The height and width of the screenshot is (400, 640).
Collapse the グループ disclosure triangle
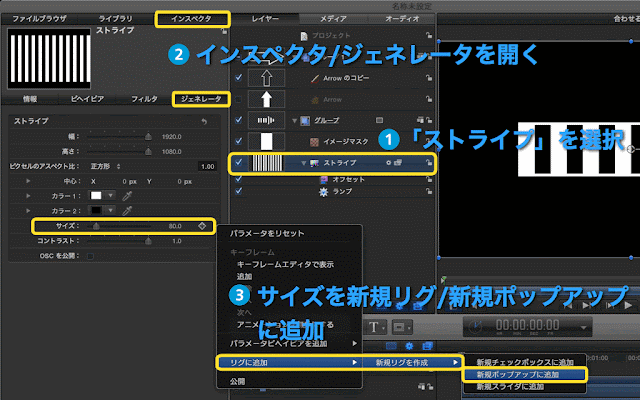[x=294, y=120]
